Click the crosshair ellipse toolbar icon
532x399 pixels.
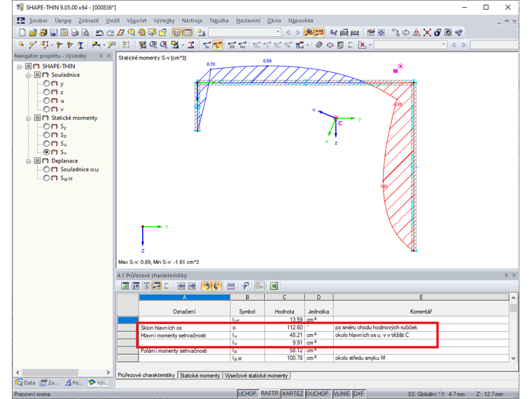coord(330,45)
